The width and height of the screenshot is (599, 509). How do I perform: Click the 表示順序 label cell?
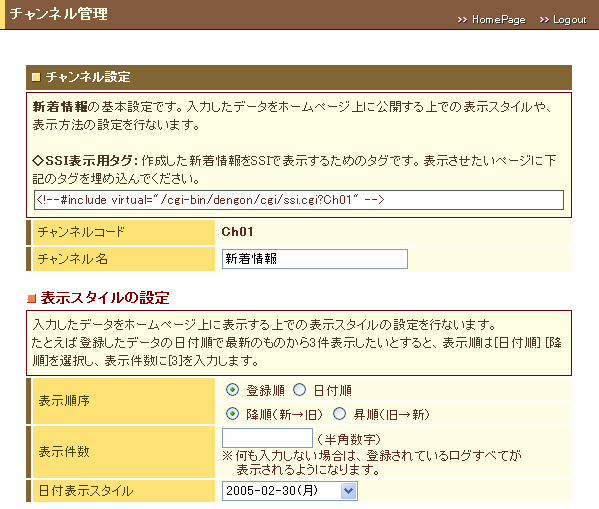click(x=124, y=401)
